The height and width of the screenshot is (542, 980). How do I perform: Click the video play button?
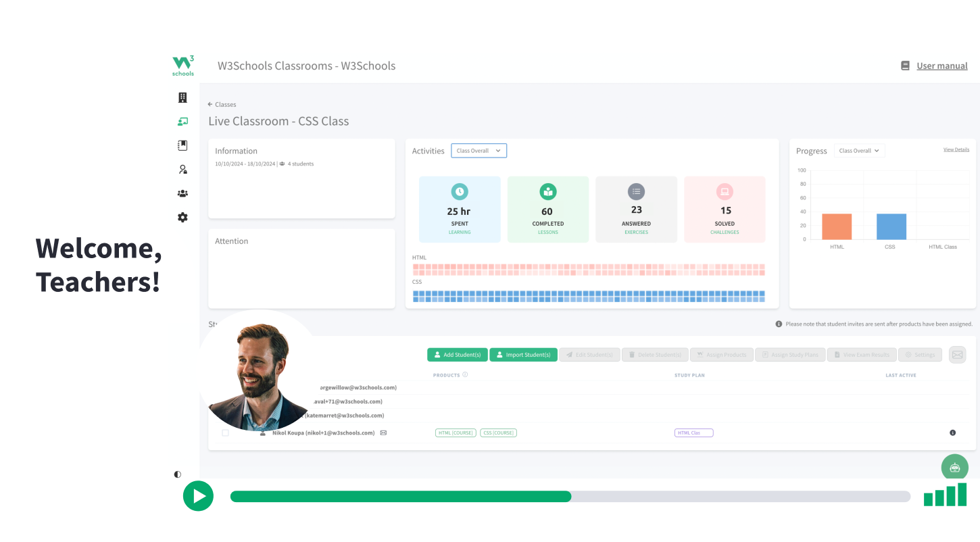[x=198, y=496]
